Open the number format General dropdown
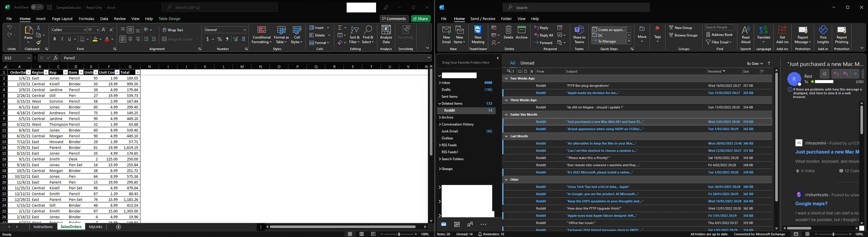 244,30
